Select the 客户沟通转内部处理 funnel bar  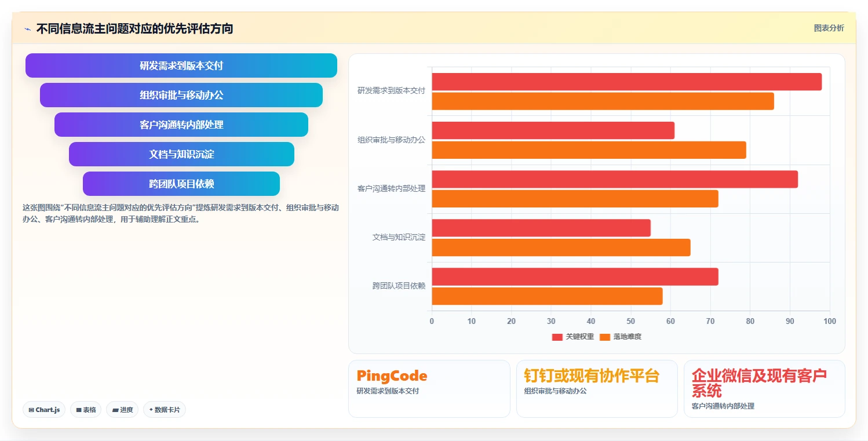[x=181, y=125]
